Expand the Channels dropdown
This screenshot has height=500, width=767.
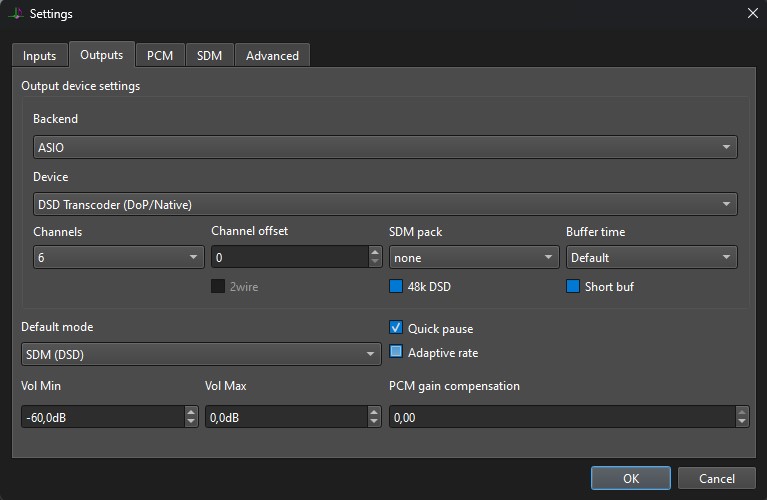tap(118, 257)
